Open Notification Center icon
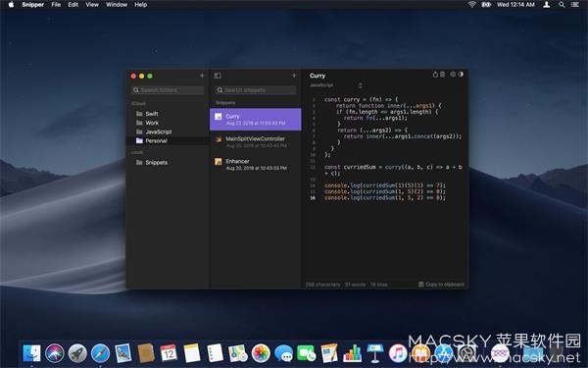Image resolution: width=588 pixels, height=368 pixels. [x=575, y=5]
